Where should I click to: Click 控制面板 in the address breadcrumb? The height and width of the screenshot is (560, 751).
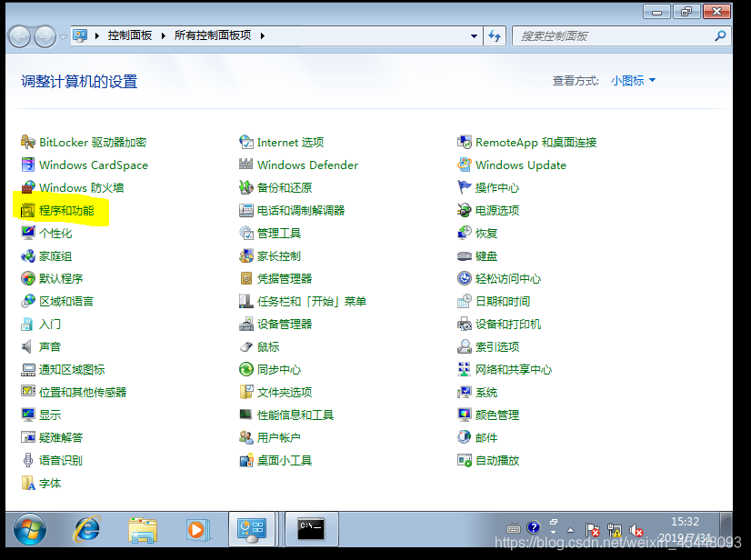129,35
